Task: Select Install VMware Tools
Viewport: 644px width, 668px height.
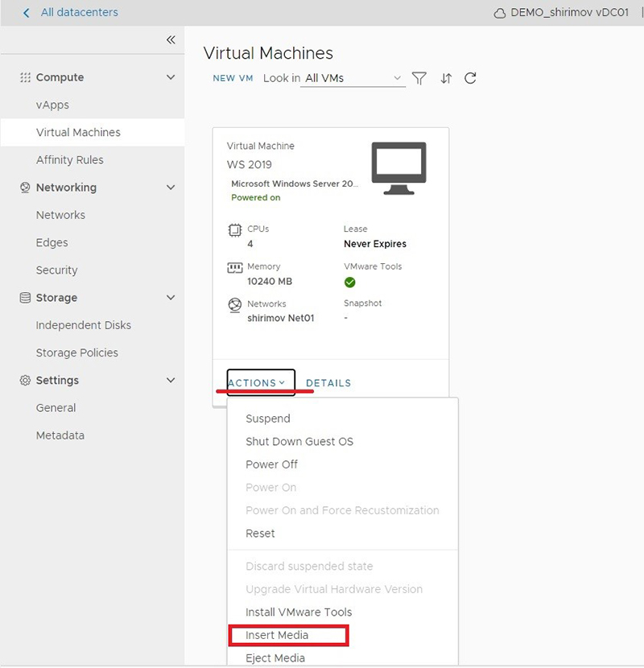Action: click(x=299, y=612)
